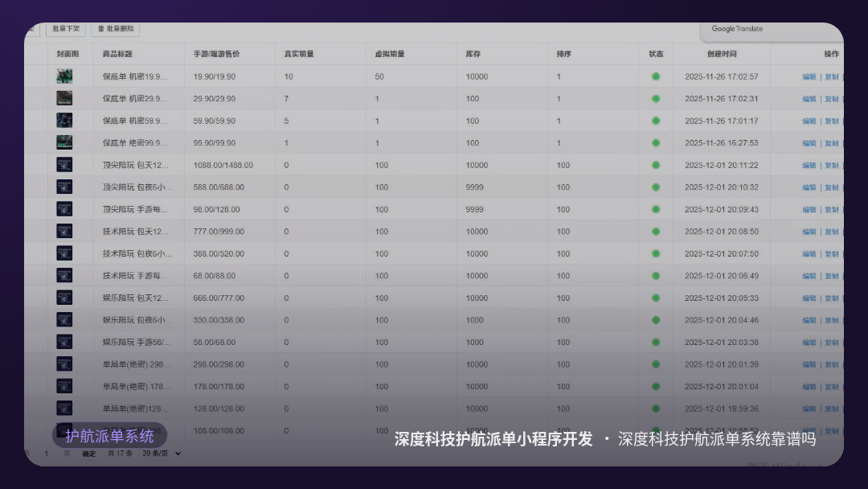Click the 状态 column header
The height and width of the screenshot is (489, 868).
tap(656, 54)
